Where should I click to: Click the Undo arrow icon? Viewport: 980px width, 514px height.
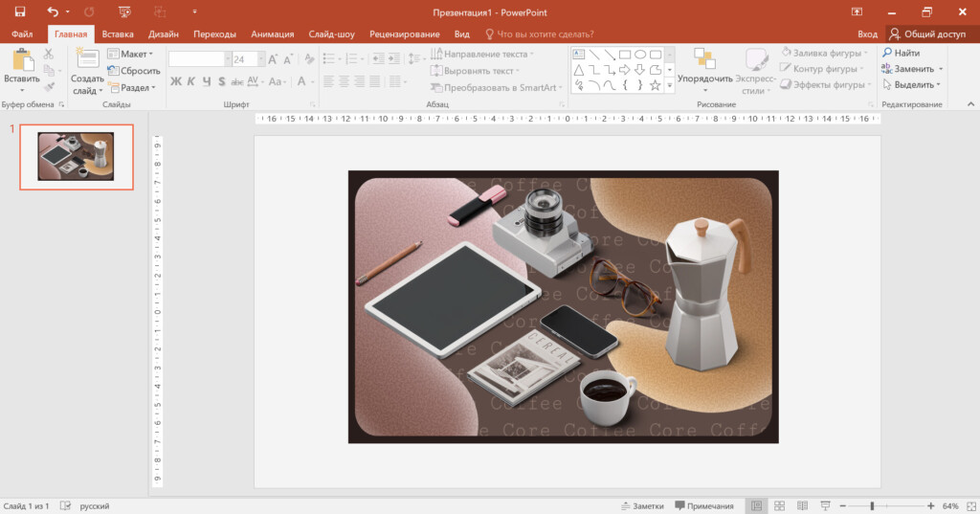tap(54, 11)
